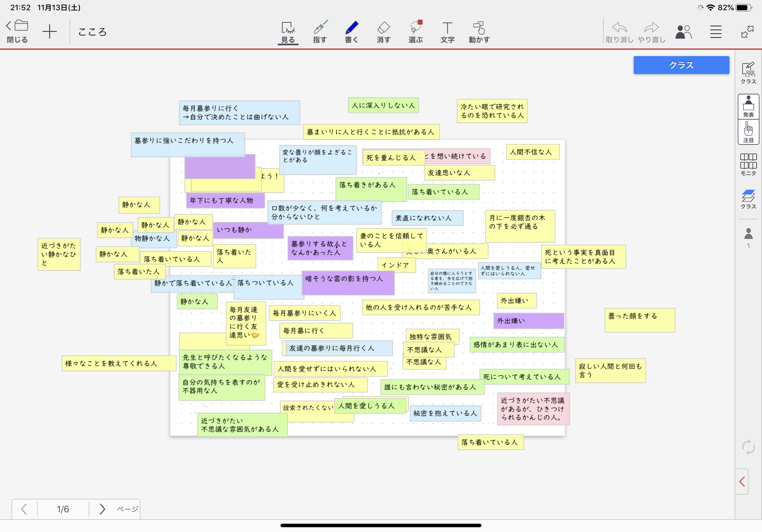This screenshot has height=532, width=762.
Task: Go to next page with right chevron
Action: 102,509
